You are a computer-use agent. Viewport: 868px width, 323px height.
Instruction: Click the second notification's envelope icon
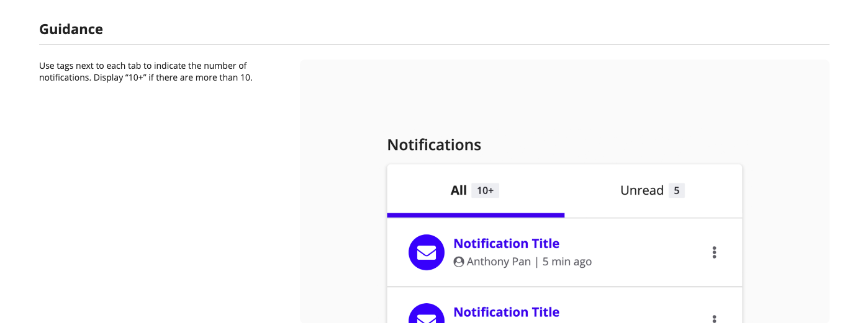tap(426, 316)
